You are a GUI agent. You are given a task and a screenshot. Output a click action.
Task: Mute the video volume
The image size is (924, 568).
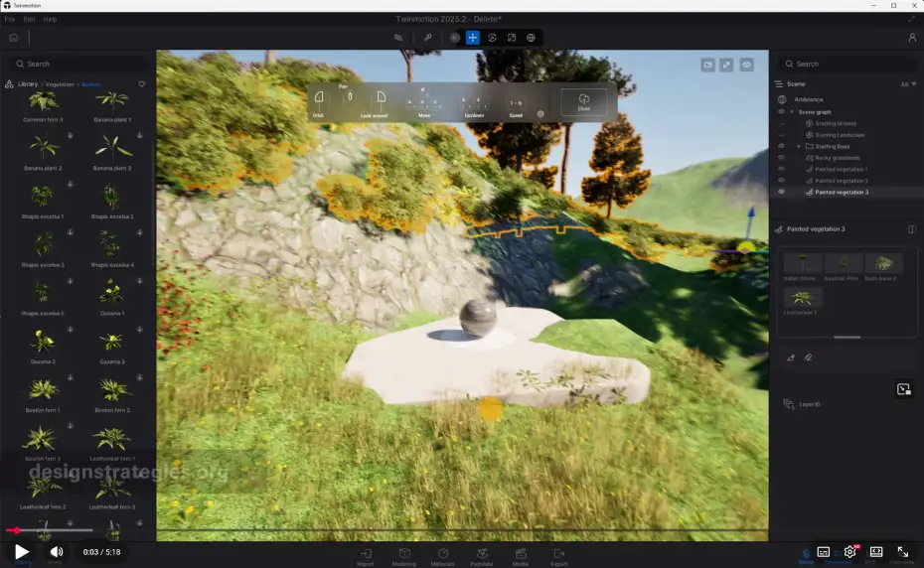tap(57, 552)
